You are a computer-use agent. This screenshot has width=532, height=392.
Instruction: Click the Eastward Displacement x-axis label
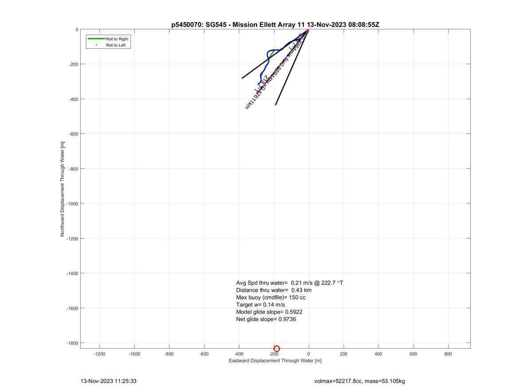pyautogui.click(x=275, y=361)
